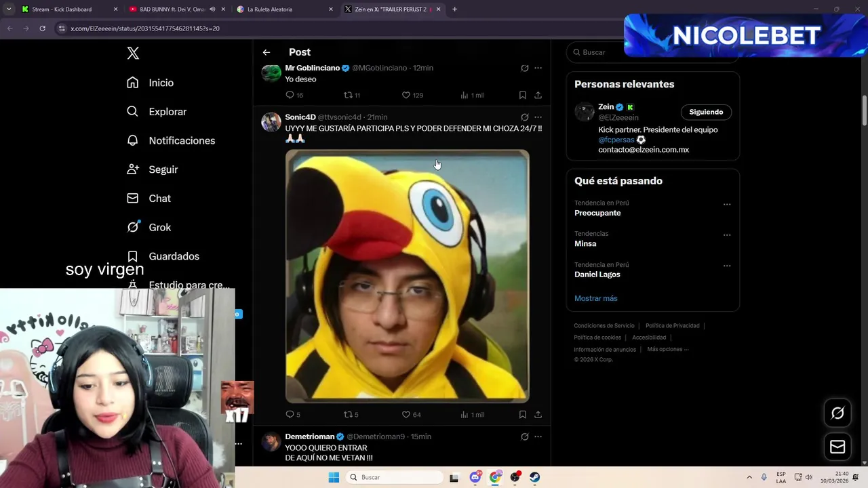Open the Preocupante trend
This screenshot has height=488, width=868.
pyautogui.click(x=597, y=213)
